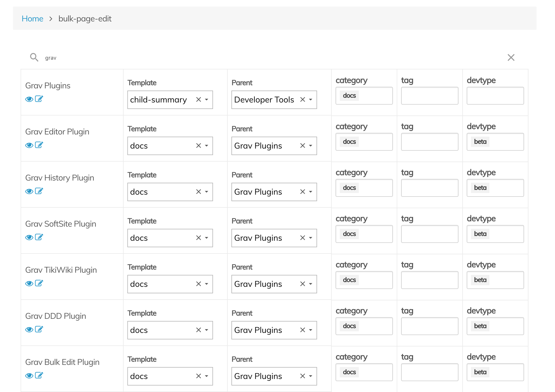The width and height of the screenshot is (555, 392).
Task: Expand Template dropdown arrow for Grav TikiWiki Plugin
Action: coord(207,284)
